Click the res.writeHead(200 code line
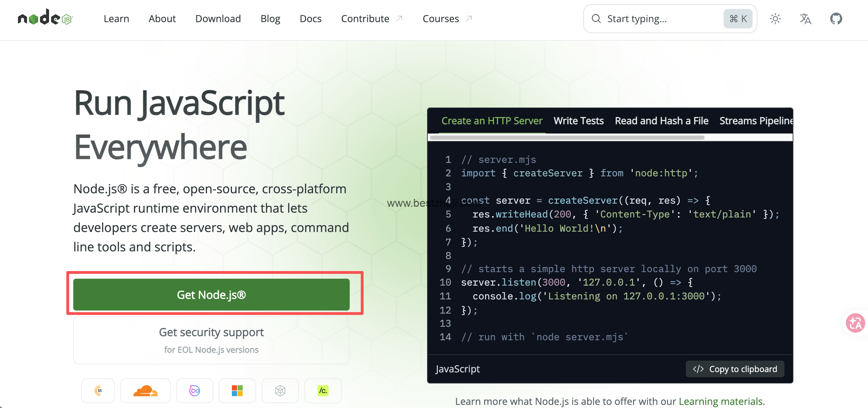Viewport: 868px width, 408px height. click(x=626, y=214)
